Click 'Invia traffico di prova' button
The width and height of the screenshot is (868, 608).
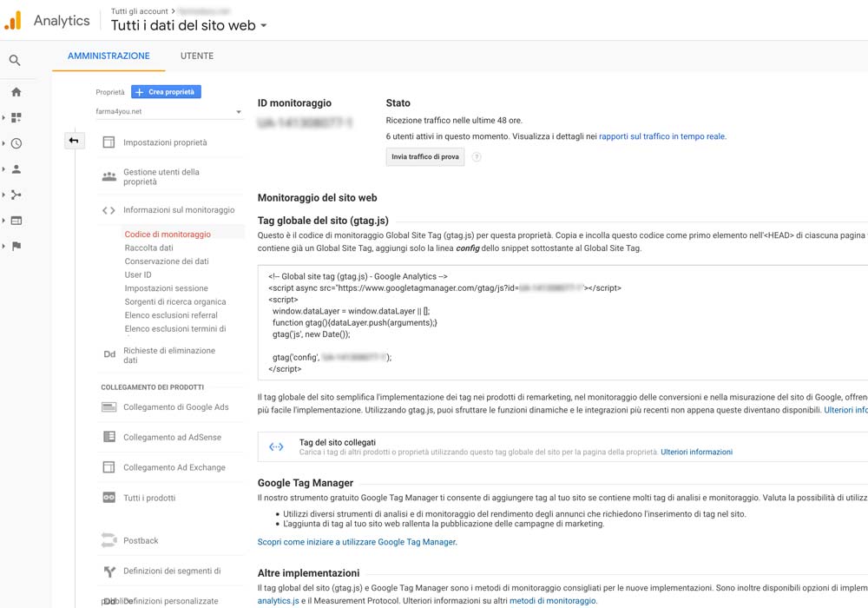[x=425, y=156]
